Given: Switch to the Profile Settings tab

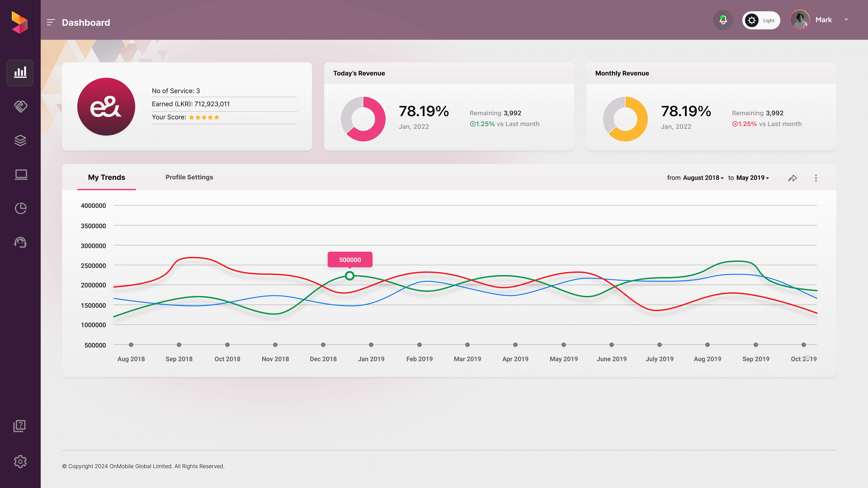Looking at the screenshot, I should tap(189, 177).
